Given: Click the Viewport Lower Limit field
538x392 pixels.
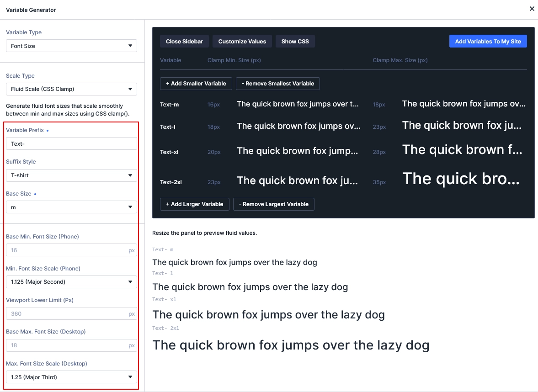Looking at the screenshot, I should click(71, 313).
